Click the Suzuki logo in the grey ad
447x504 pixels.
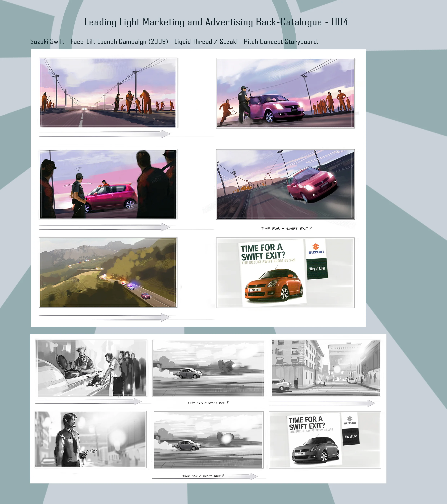pos(350,421)
